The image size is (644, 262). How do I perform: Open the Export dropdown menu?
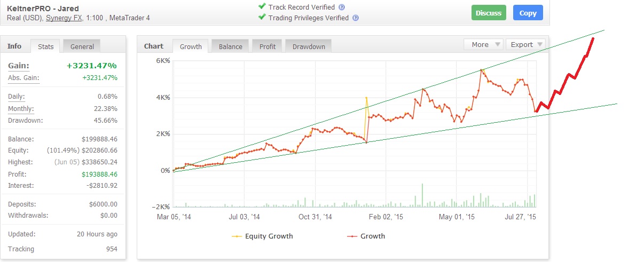[525, 44]
